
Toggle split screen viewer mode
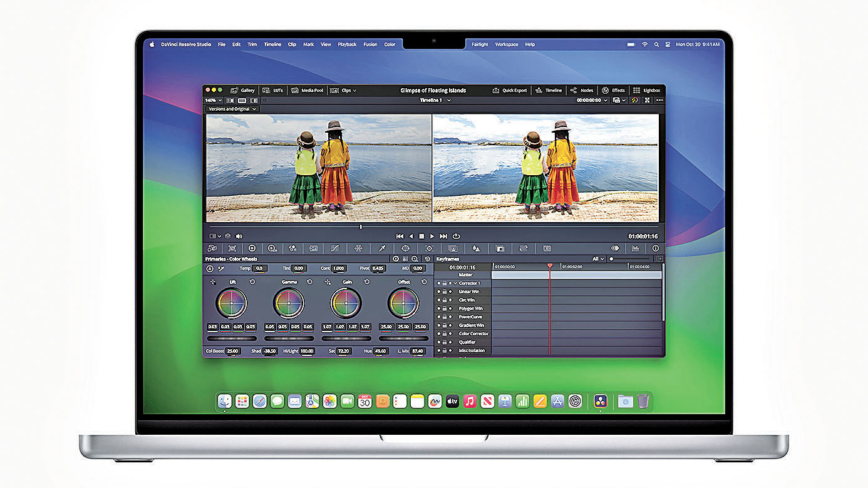point(242,100)
